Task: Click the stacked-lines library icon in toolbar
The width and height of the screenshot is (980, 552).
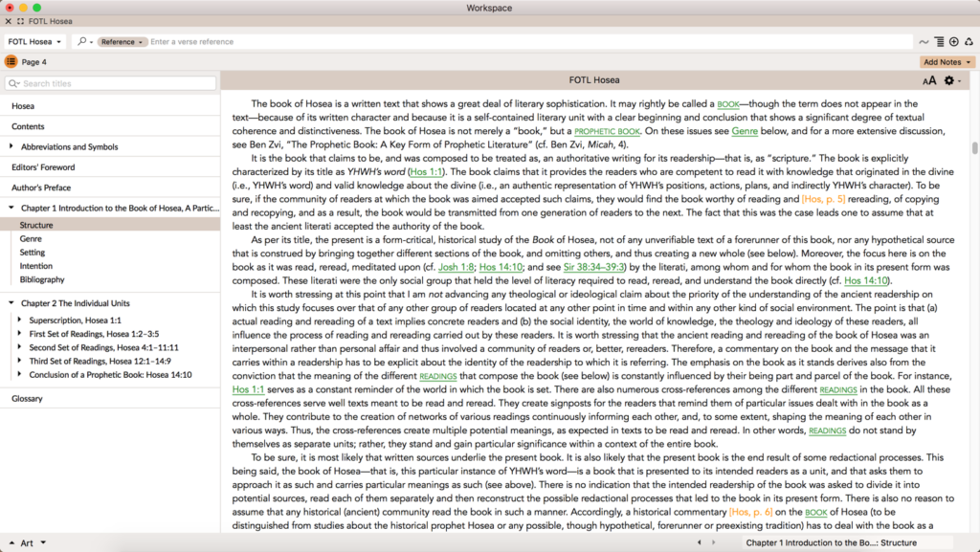Action: (940, 41)
